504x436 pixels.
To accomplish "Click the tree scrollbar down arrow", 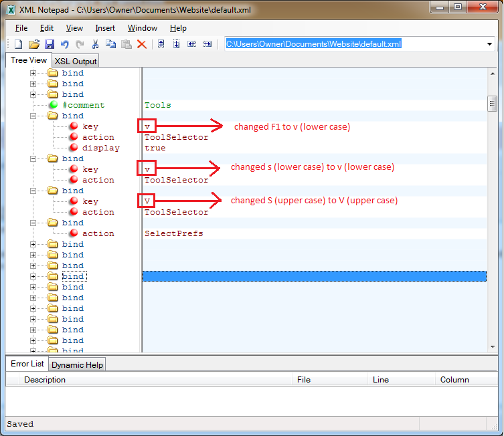I will click(x=493, y=347).
